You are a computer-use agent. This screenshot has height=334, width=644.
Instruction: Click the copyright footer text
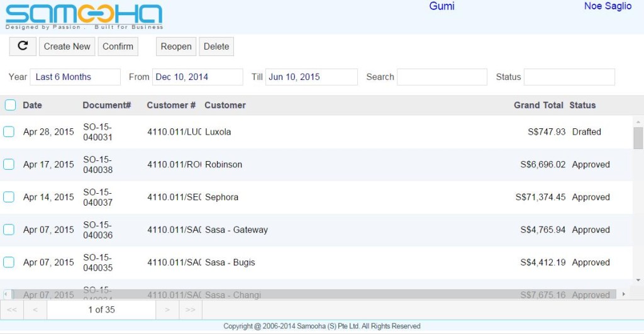tap(322, 326)
